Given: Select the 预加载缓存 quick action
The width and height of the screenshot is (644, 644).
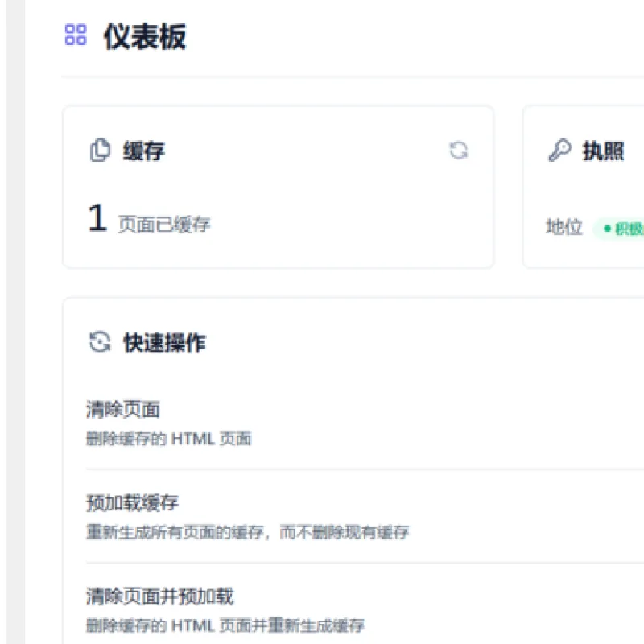Looking at the screenshot, I should click(x=132, y=502).
